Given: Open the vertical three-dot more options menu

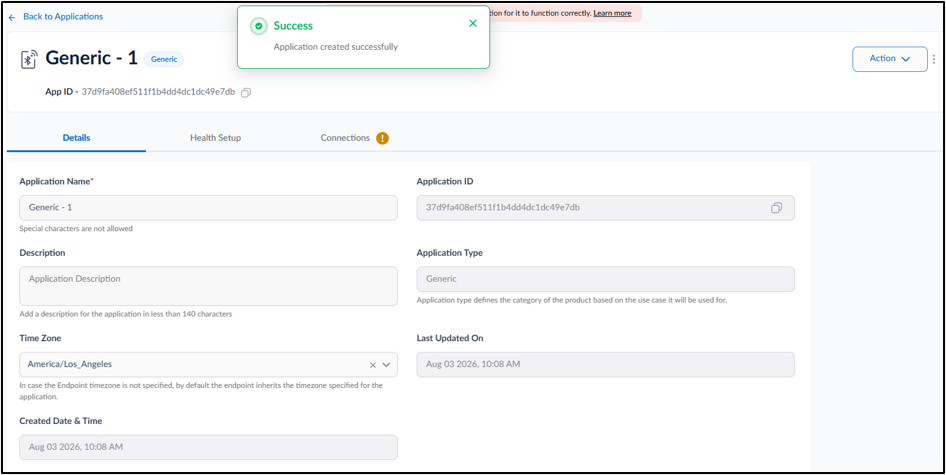Looking at the screenshot, I should click(934, 59).
